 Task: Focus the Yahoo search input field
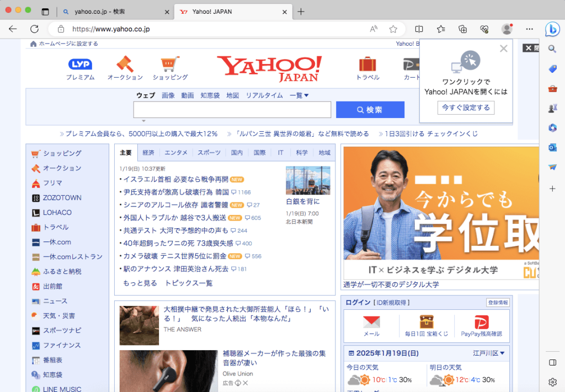point(232,109)
